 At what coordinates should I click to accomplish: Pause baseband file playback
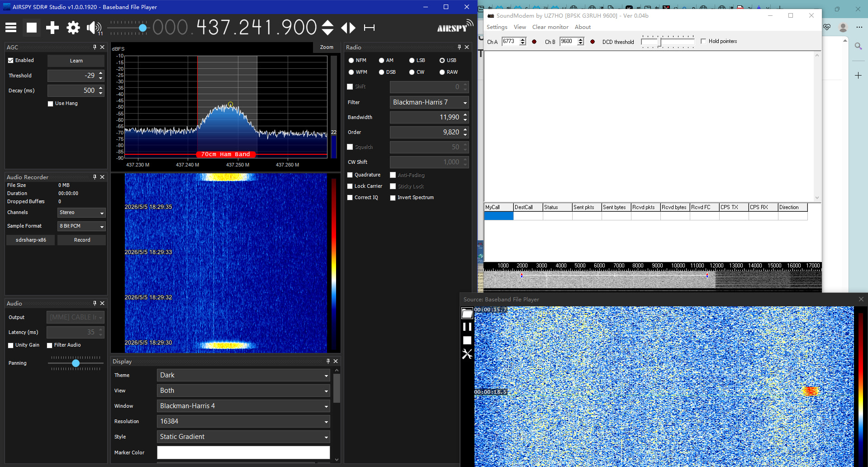(x=467, y=327)
